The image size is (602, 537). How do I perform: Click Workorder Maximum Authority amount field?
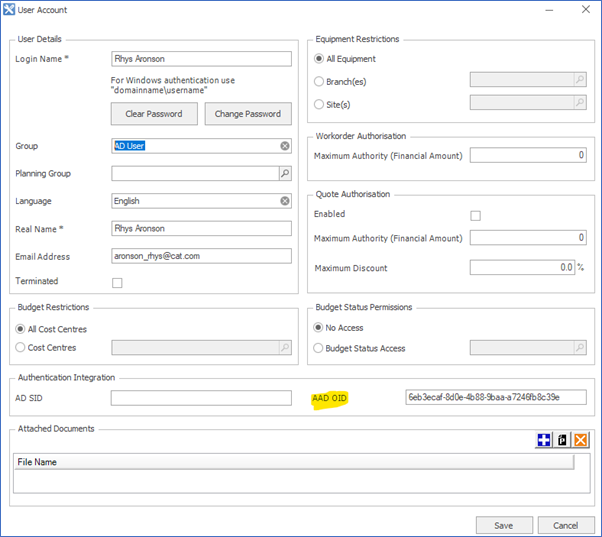(x=528, y=155)
